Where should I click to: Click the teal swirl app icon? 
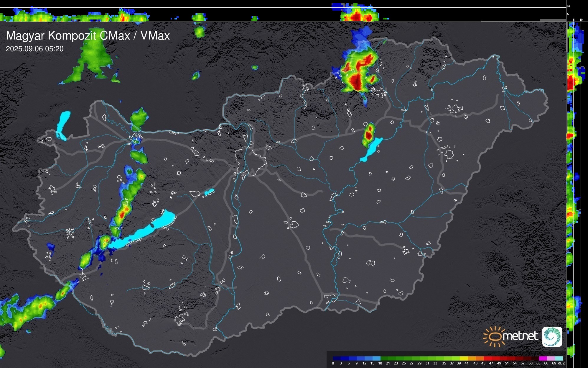pos(552,336)
